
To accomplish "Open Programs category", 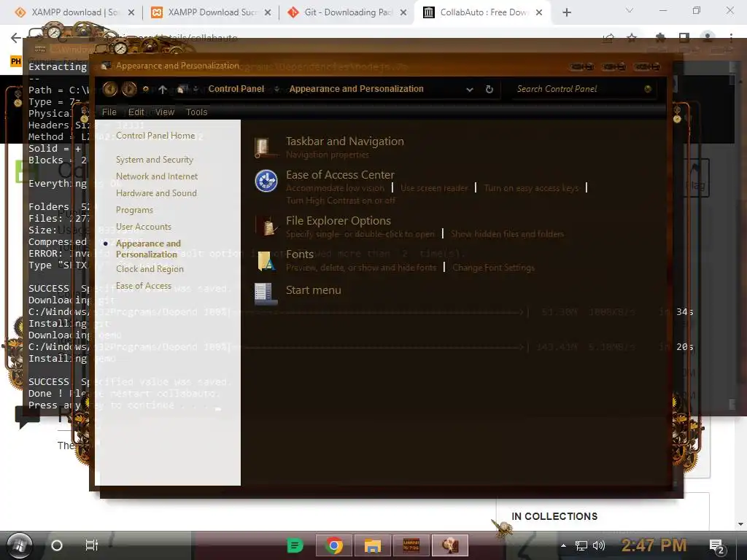I will (x=134, y=210).
